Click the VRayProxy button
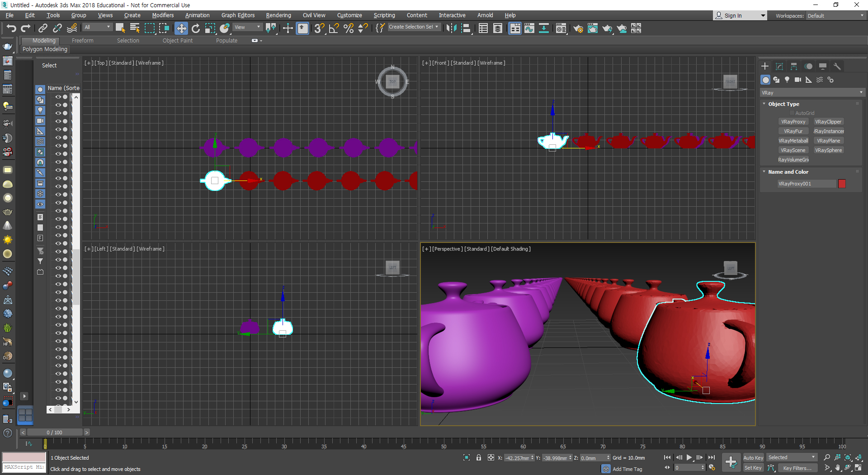The height and width of the screenshot is (475, 868). [793, 122]
